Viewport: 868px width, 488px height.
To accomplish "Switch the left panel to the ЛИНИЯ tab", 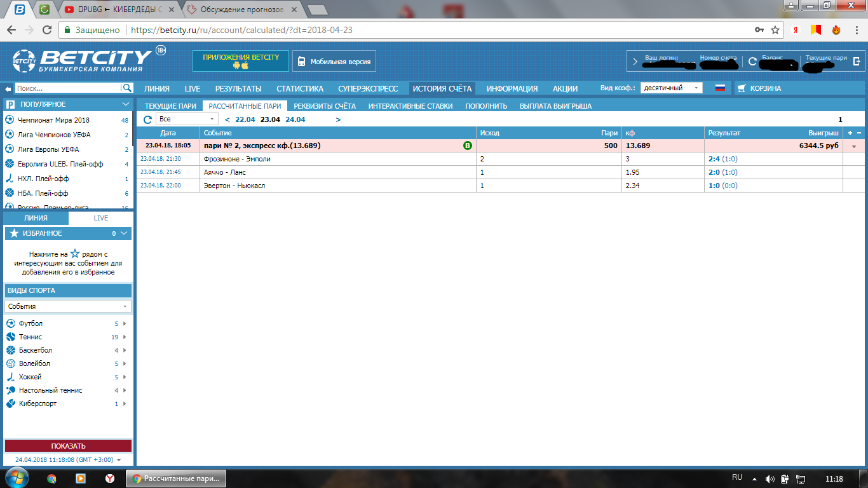I will click(36, 218).
